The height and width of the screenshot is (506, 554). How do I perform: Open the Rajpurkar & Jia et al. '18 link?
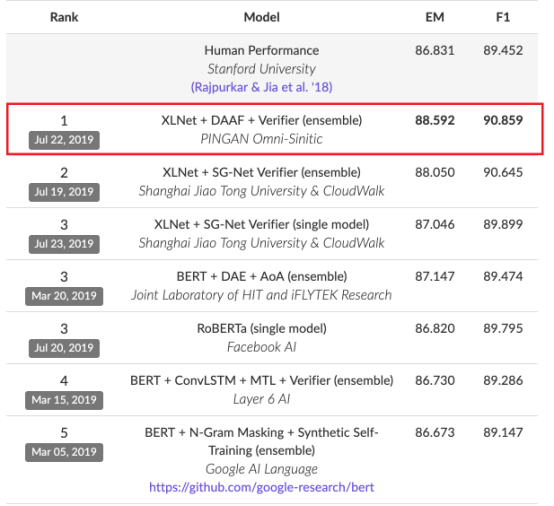pos(261,87)
